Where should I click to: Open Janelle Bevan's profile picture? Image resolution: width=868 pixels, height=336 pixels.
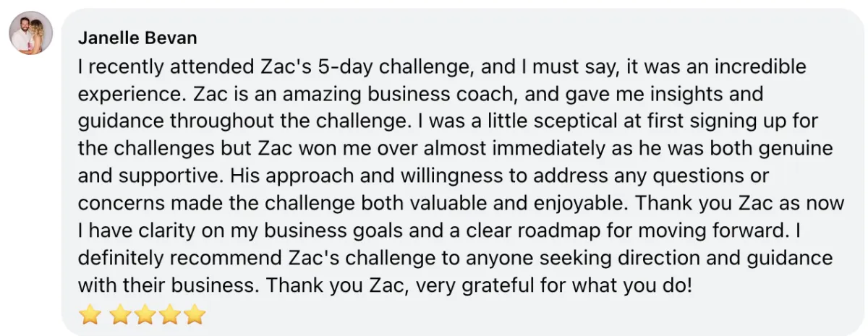pyautogui.click(x=31, y=33)
